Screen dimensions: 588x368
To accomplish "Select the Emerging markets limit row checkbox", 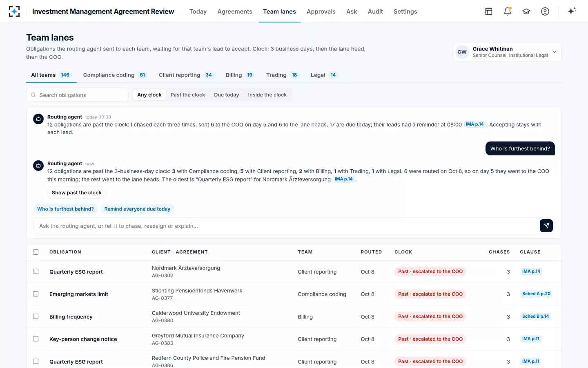I will tap(36, 294).
